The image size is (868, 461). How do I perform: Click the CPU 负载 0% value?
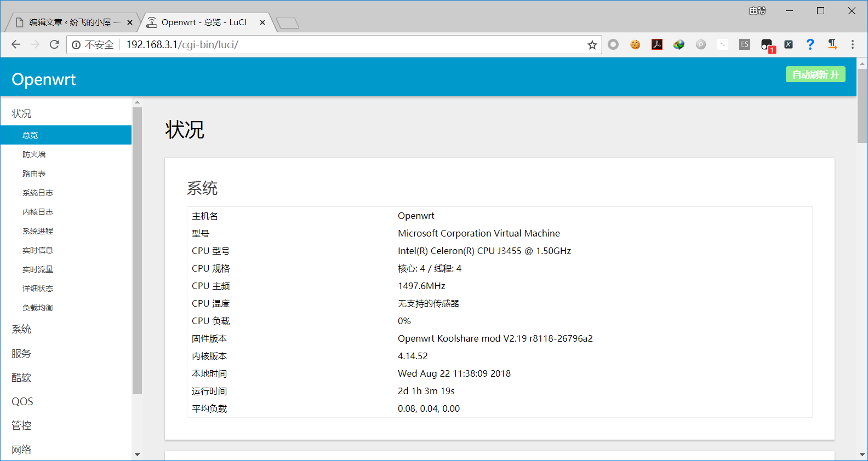point(404,321)
